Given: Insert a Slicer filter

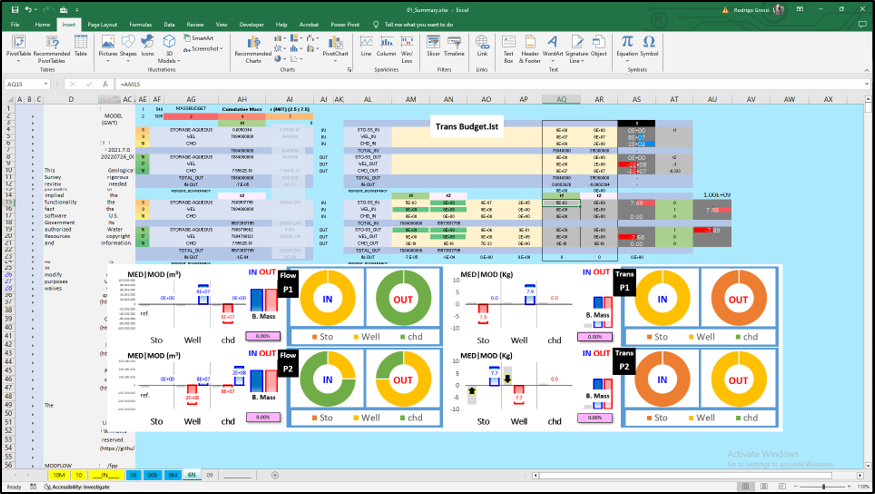Looking at the screenshot, I should coord(433,46).
